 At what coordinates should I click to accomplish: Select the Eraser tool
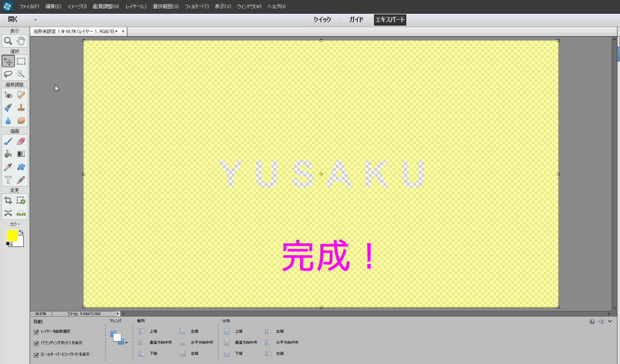click(x=21, y=141)
